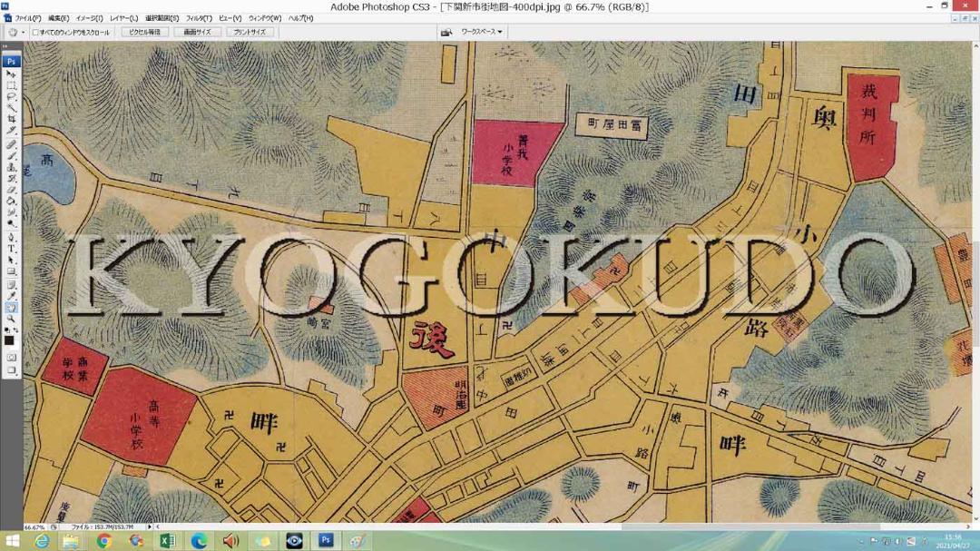This screenshot has width=980, height=551.
Task: Select the Clone Stamp tool
Action: pyautogui.click(x=11, y=167)
